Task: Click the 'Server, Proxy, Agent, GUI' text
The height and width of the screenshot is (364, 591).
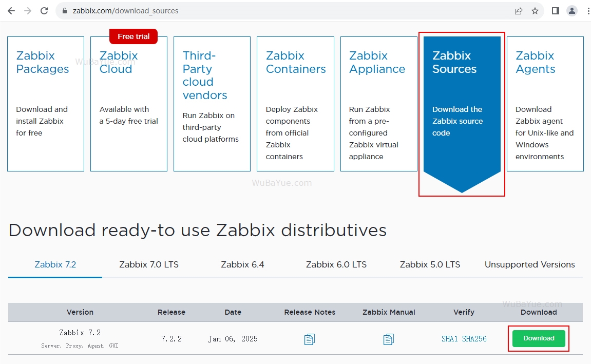Action: point(80,346)
